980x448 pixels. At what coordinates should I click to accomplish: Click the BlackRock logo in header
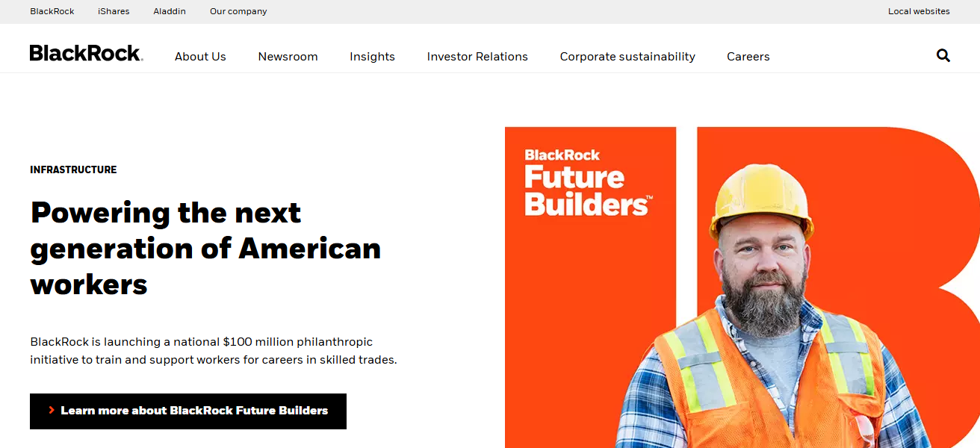point(86,53)
